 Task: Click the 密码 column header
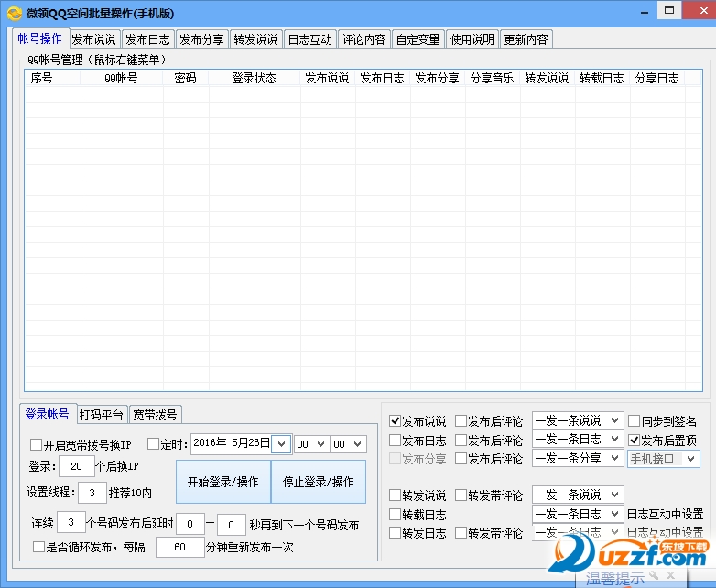click(185, 78)
